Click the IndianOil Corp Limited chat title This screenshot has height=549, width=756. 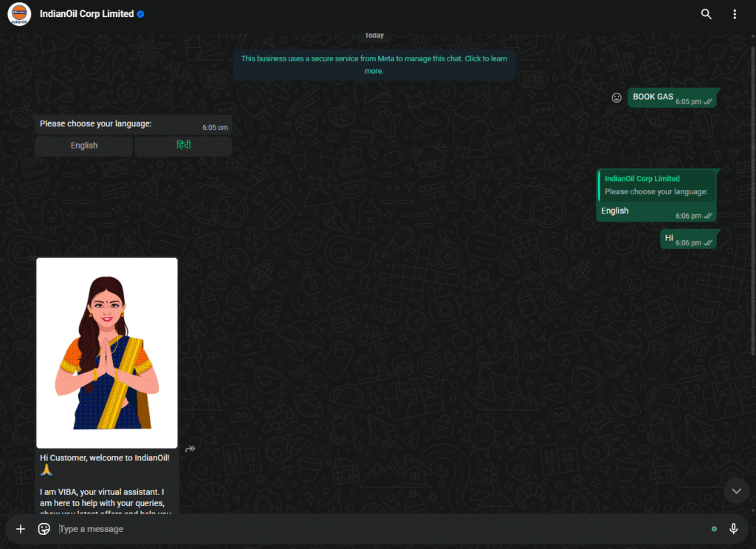click(x=87, y=14)
